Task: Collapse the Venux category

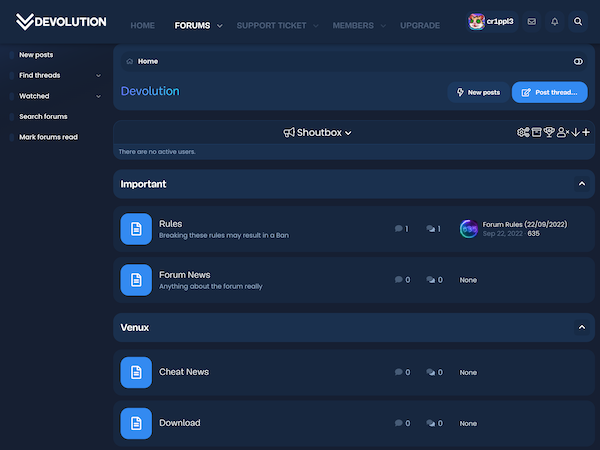Action: 582,327
